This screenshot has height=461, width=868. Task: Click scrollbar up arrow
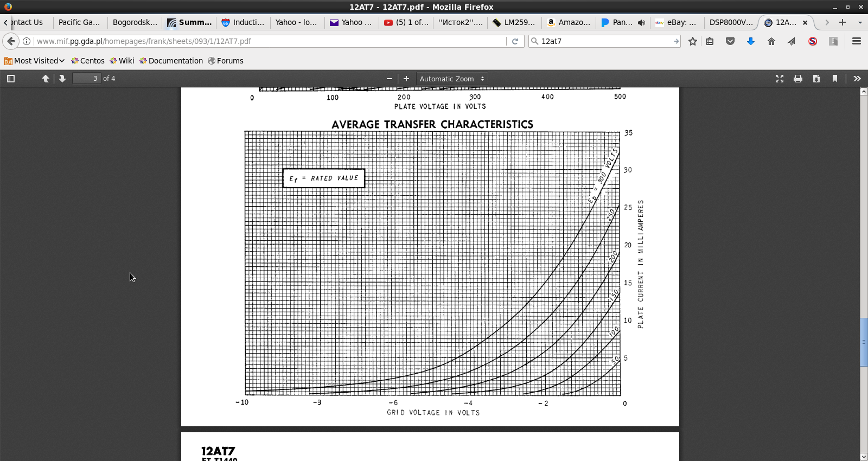[864, 92]
